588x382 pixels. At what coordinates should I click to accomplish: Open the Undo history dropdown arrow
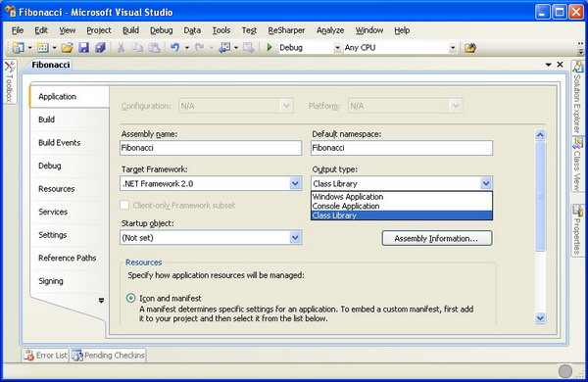(x=187, y=48)
